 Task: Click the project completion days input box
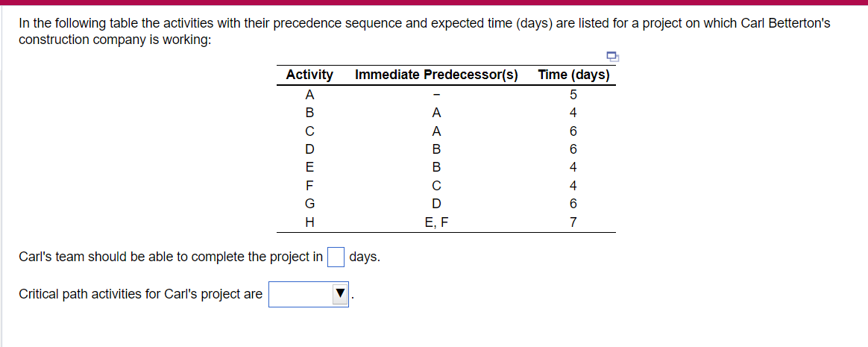coord(336,257)
